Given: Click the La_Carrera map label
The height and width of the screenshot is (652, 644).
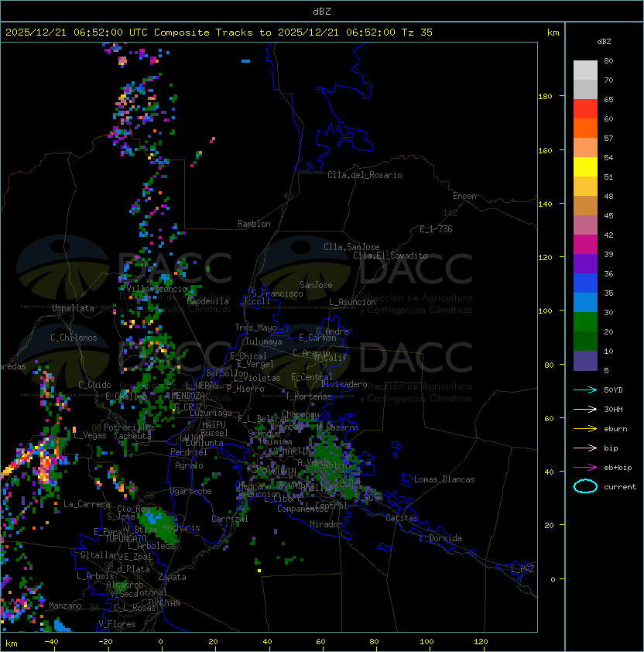Looking at the screenshot, I should pos(87,504).
